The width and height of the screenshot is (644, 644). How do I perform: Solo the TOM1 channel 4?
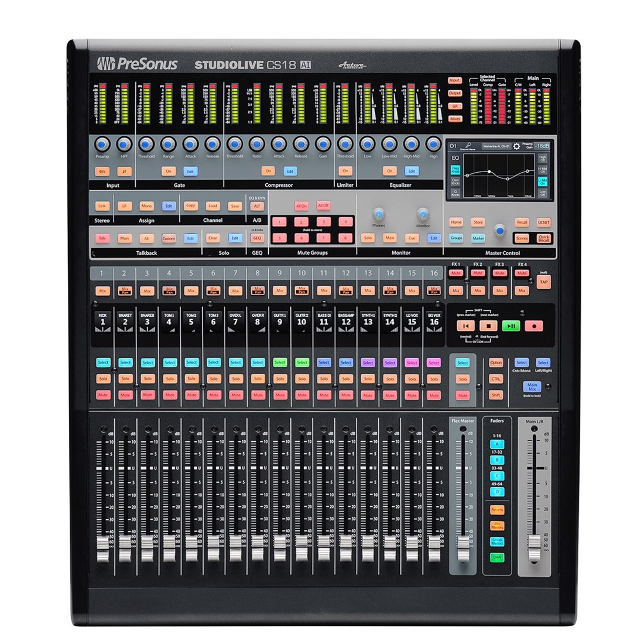[169, 379]
